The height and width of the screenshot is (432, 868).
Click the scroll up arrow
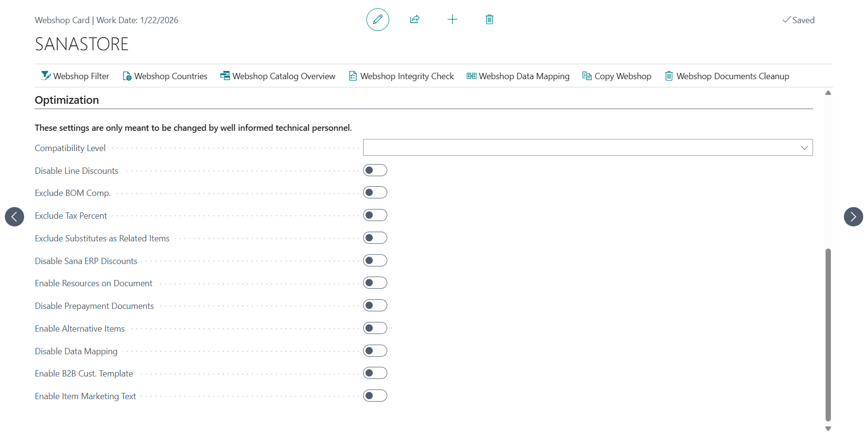(828, 93)
